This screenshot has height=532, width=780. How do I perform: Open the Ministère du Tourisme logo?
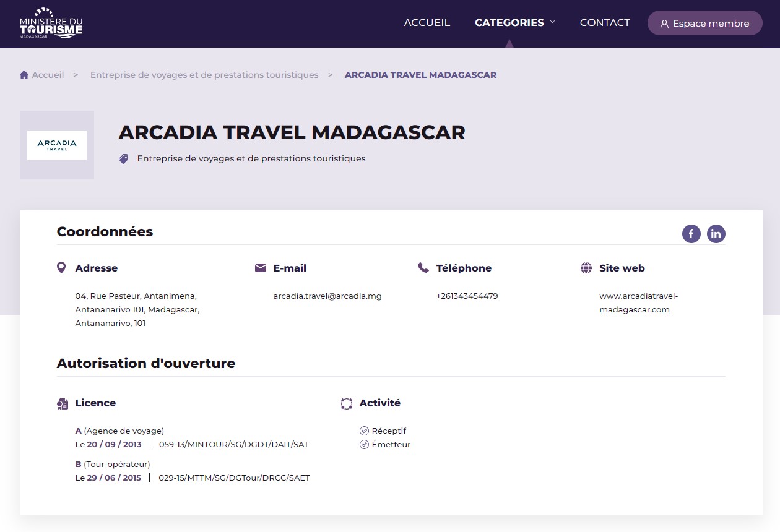51,23
